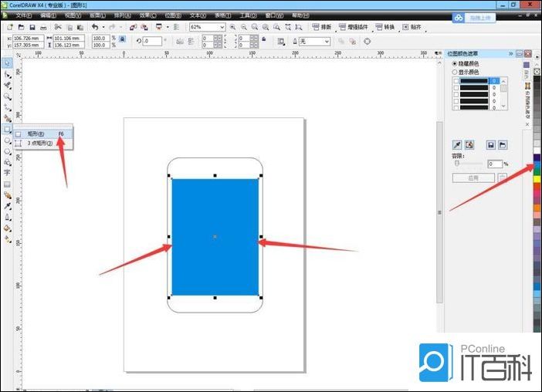Choose 3点矩形 from the flyout menu
The width and height of the screenshot is (542, 392).
click(x=40, y=143)
